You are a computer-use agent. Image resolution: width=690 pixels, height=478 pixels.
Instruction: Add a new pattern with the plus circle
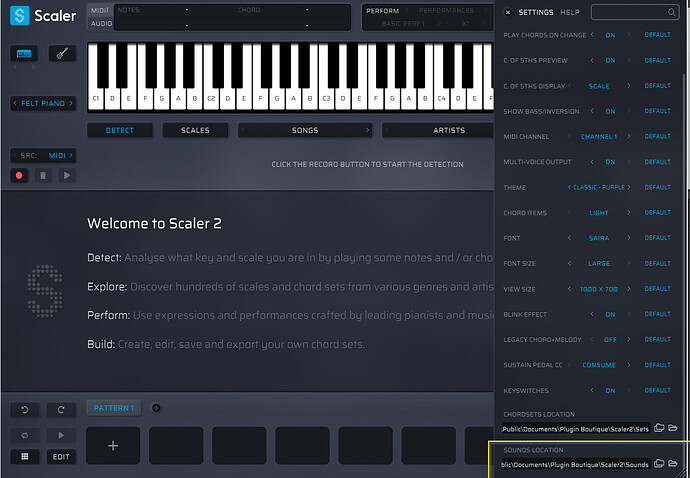tap(156, 408)
